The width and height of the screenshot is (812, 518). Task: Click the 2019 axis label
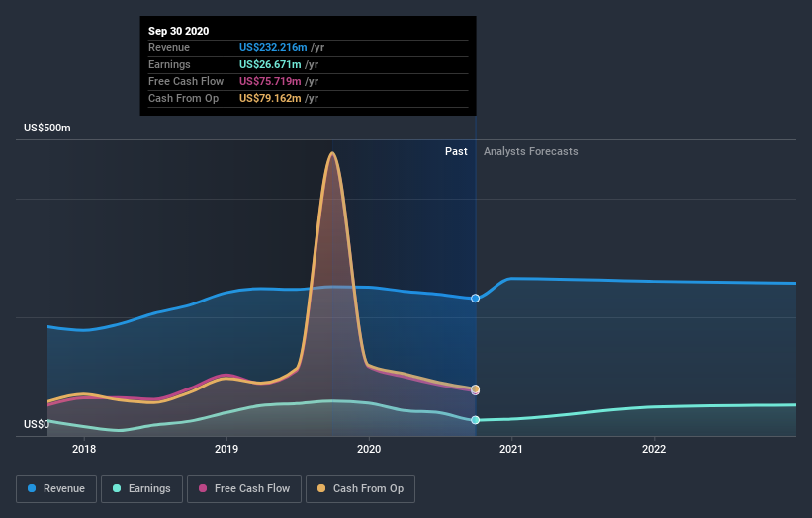(x=226, y=449)
